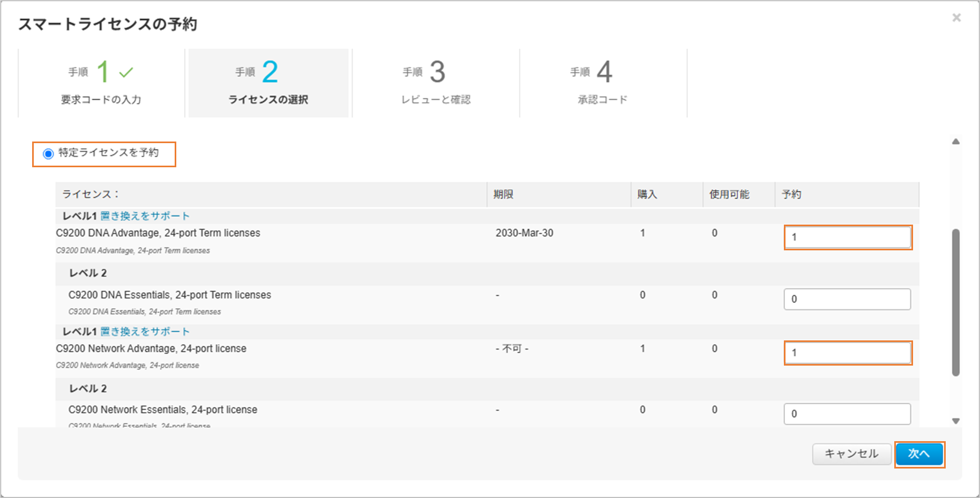Click the green checkmark on step 1
The image size is (980, 498).
click(x=126, y=72)
